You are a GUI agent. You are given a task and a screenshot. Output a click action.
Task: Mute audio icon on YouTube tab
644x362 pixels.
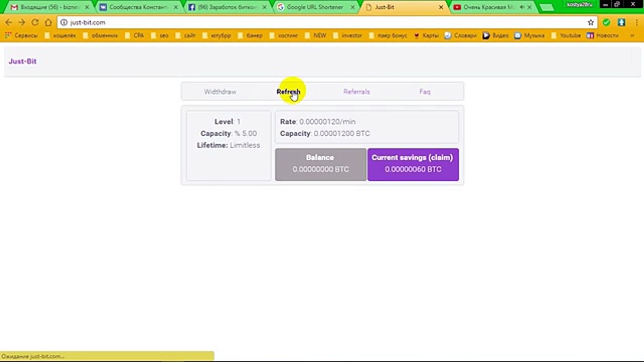522,7
